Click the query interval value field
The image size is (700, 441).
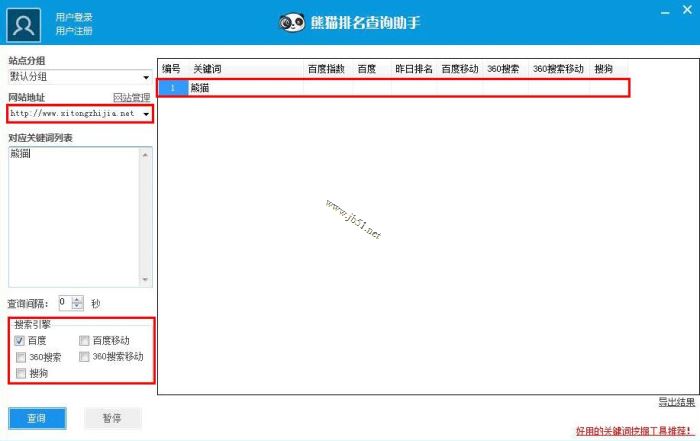click(65, 303)
